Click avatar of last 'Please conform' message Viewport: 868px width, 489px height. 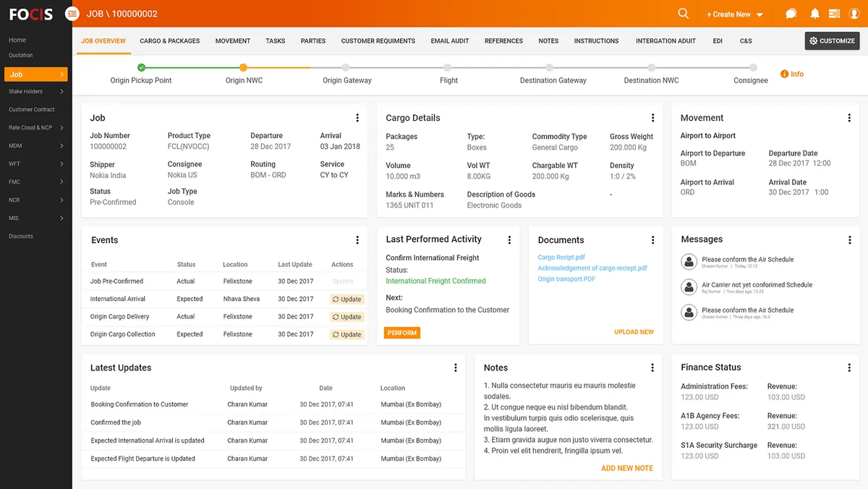coord(689,312)
